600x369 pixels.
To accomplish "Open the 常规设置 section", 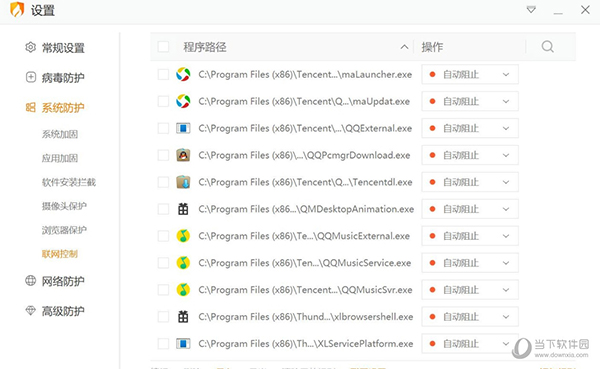I will tap(63, 48).
